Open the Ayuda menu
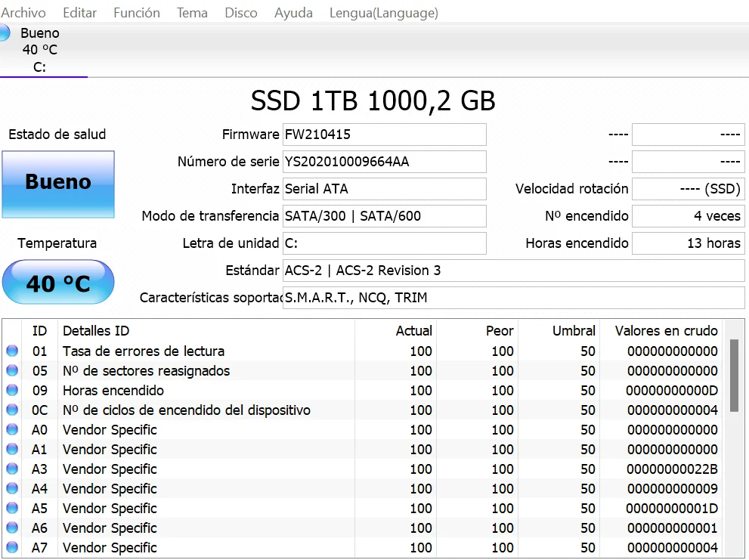Viewport: 749px width, 560px height. pos(293,13)
